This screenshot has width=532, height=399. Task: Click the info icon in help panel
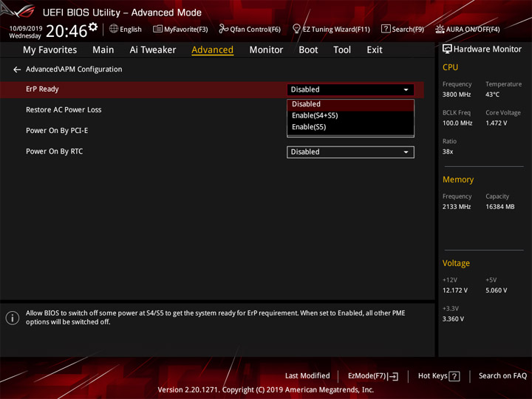click(x=13, y=318)
